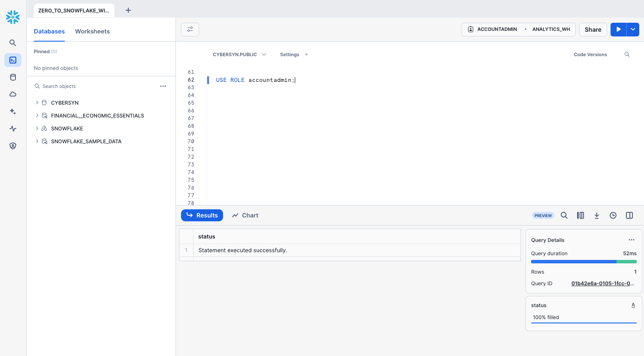Image resolution: width=644 pixels, height=356 pixels.
Task: Toggle column visibility in results panel
Action: [581, 215]
